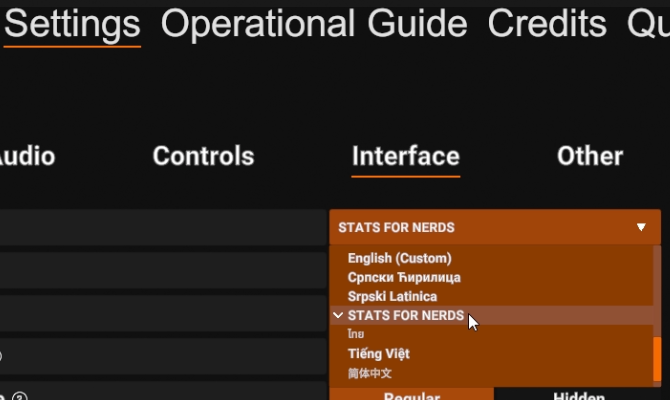Choose English (Custom) language option
Image resolution: width=670 pixels, height=400 pixels.
pyautogui.click(x=400, y=258)
